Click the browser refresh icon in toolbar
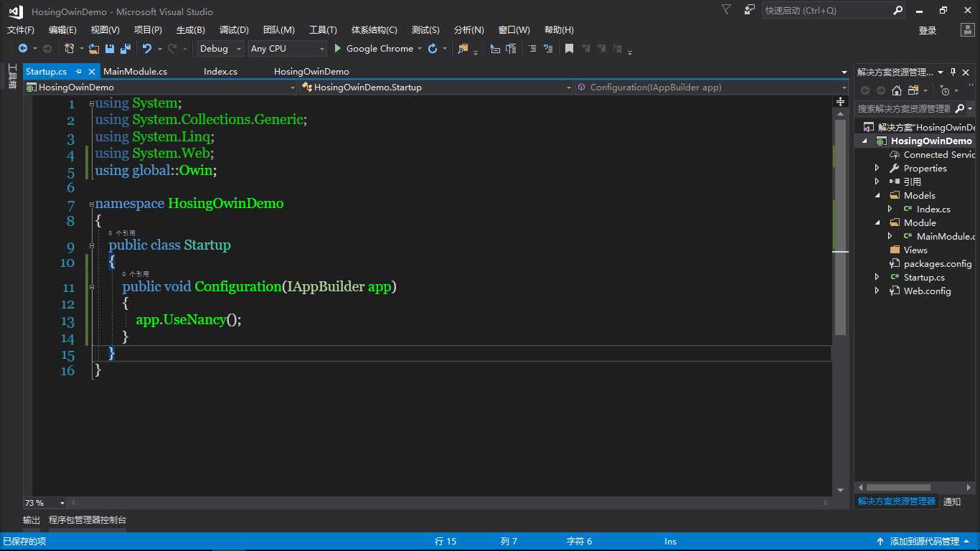 click(x=433, y=48)
